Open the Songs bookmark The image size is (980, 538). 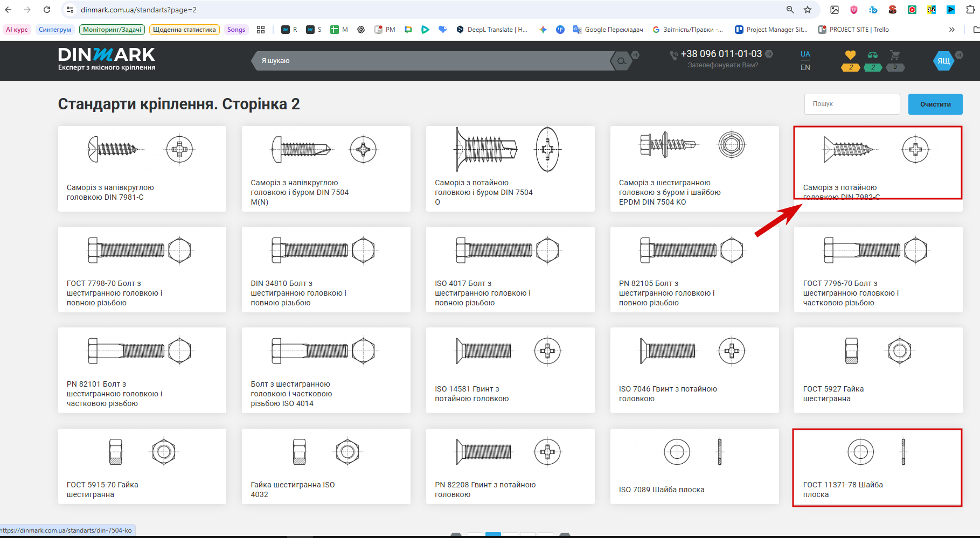[x=236, y=30]
